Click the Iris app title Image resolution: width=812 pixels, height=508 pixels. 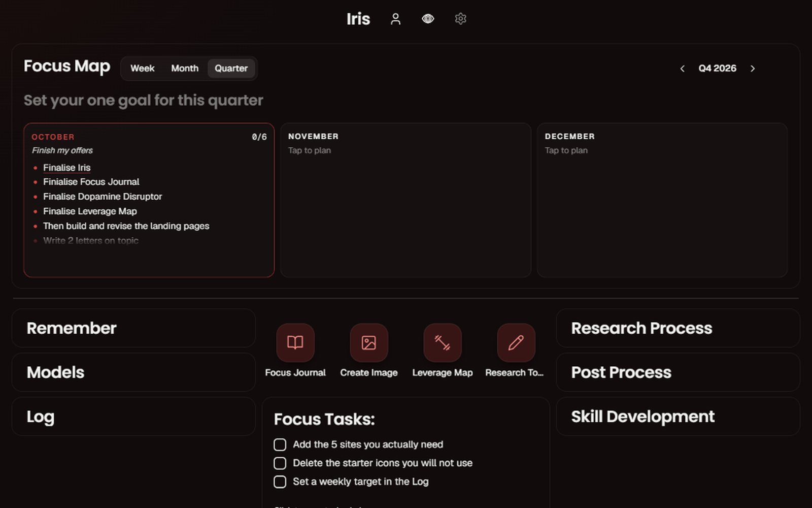358,19
